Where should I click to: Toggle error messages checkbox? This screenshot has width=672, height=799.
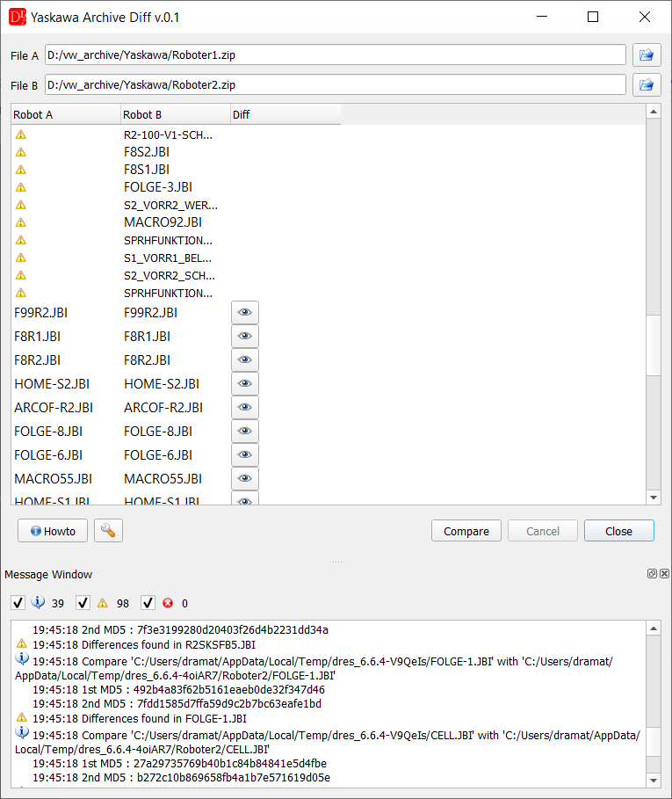[148, 603]
